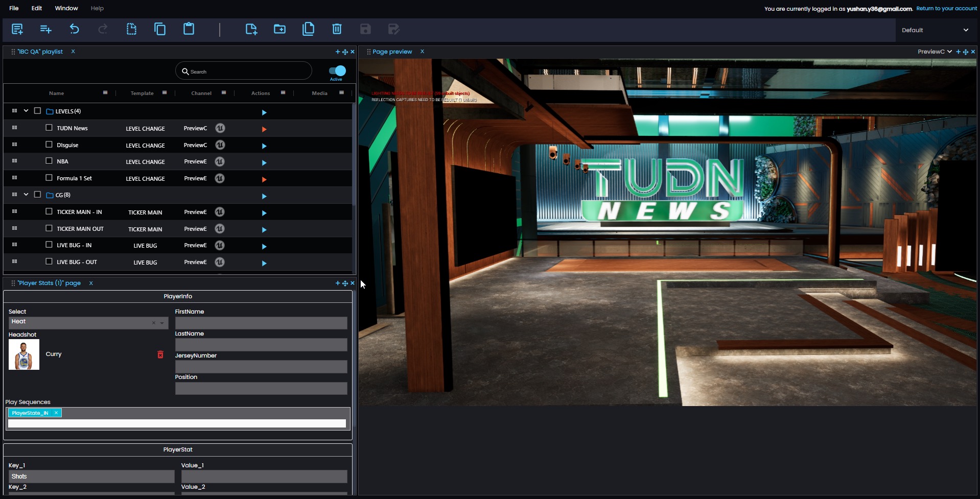Screen dimensions: 980x499
Task: Click the Curry headshot thumbnail
Action: pyautogui.click(x=24, y=354)
